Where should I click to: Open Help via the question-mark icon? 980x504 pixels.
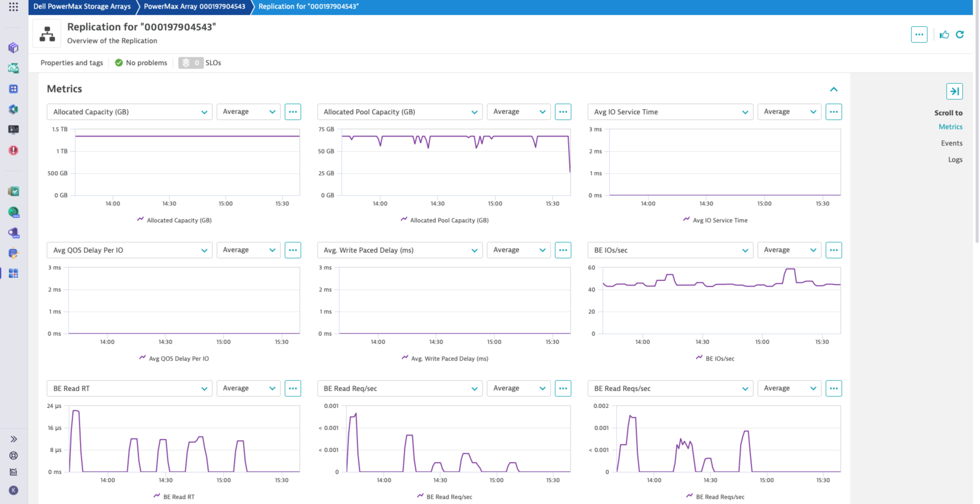(x=13, y=455)
